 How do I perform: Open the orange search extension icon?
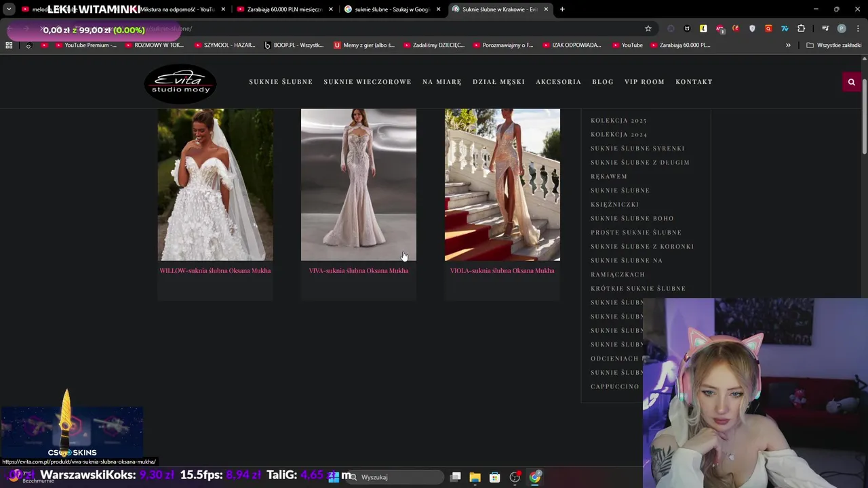tap(768, 28)
